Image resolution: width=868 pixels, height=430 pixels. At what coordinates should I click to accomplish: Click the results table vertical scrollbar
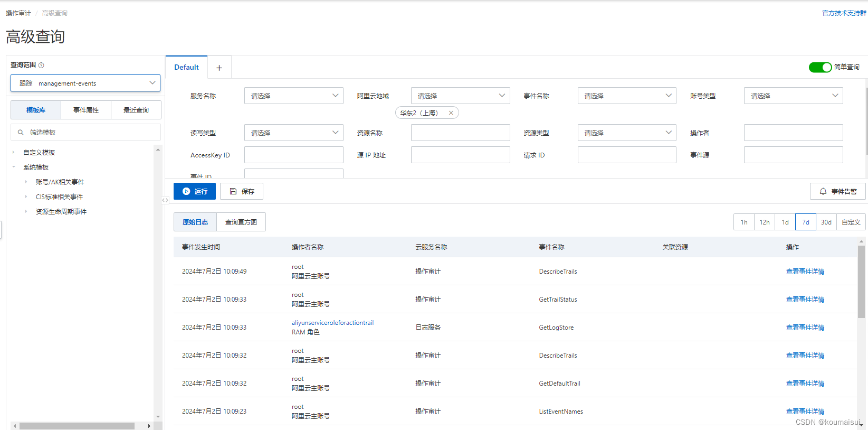tap(861, 282)
